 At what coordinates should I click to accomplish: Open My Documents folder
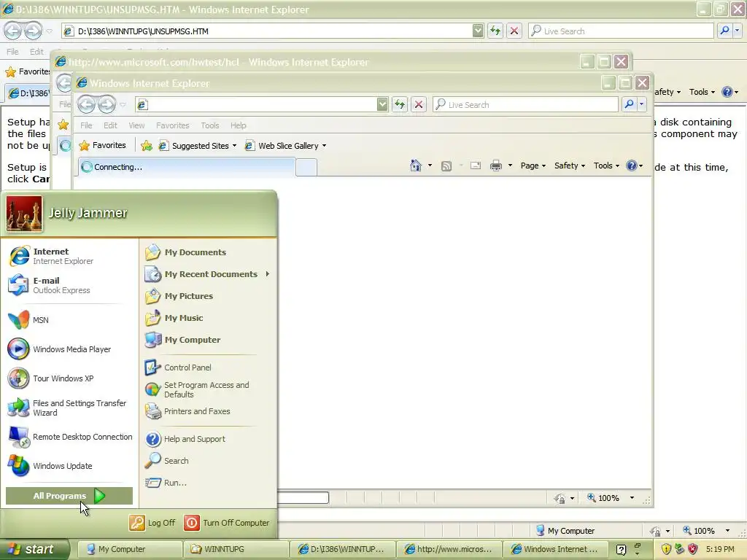[x=208, y=252]
